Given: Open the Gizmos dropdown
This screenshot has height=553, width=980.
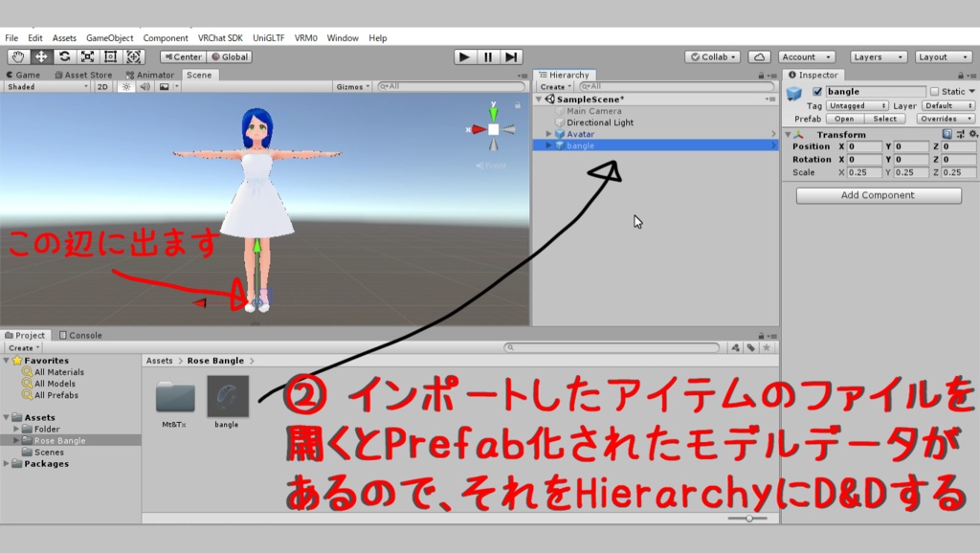Looking at the screenshot, I should 352,87.
